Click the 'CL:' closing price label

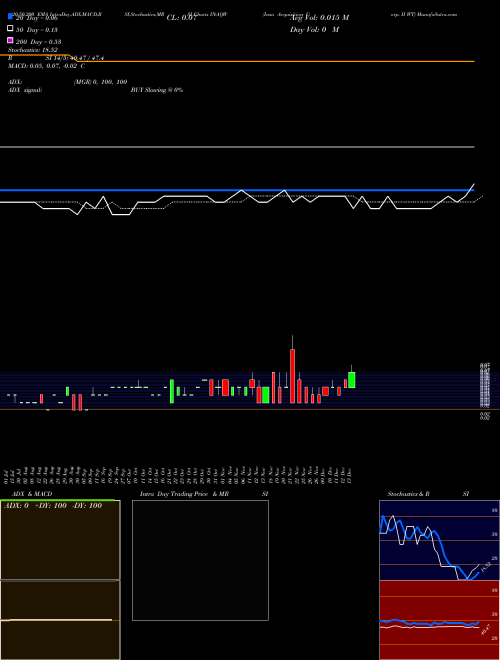[x=182, y=18]
